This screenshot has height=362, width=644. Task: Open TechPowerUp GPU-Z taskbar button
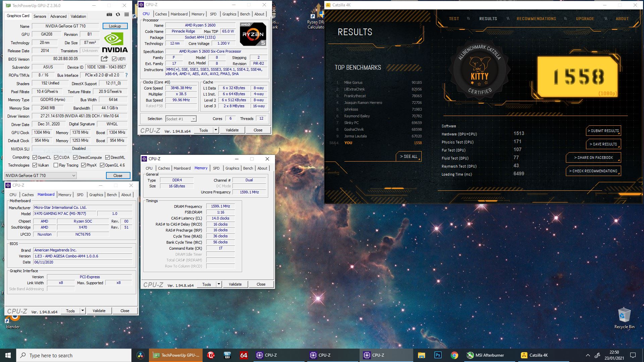[x=176, y=355]
